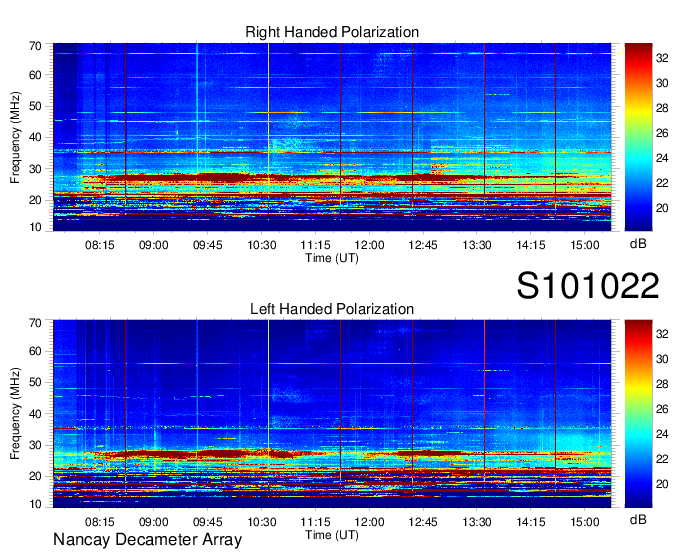Click the "32" value on Right Handed color bar
The height and width of the screenshot is (552, 680).
pos(662,58)
